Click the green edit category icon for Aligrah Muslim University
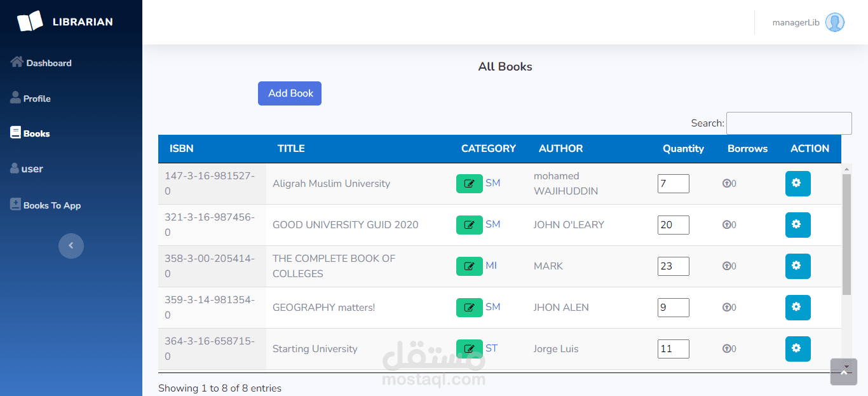Screen dimensions: 868x396 click(x=470, y=184)
